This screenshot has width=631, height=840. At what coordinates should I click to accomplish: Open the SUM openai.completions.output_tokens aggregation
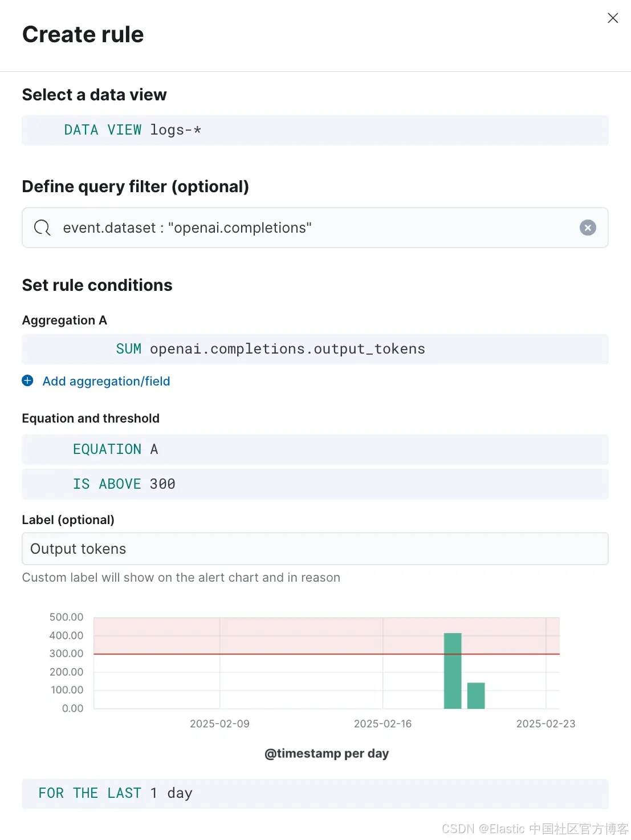coord(315,349)
